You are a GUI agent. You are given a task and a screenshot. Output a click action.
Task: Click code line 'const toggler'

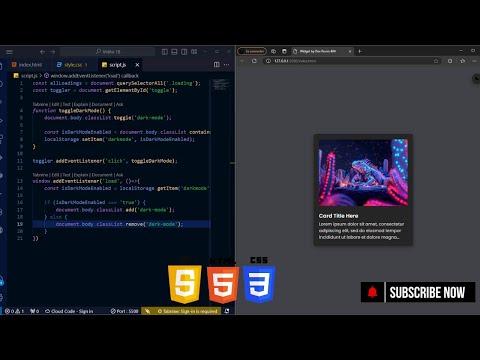tap(105, 90)
